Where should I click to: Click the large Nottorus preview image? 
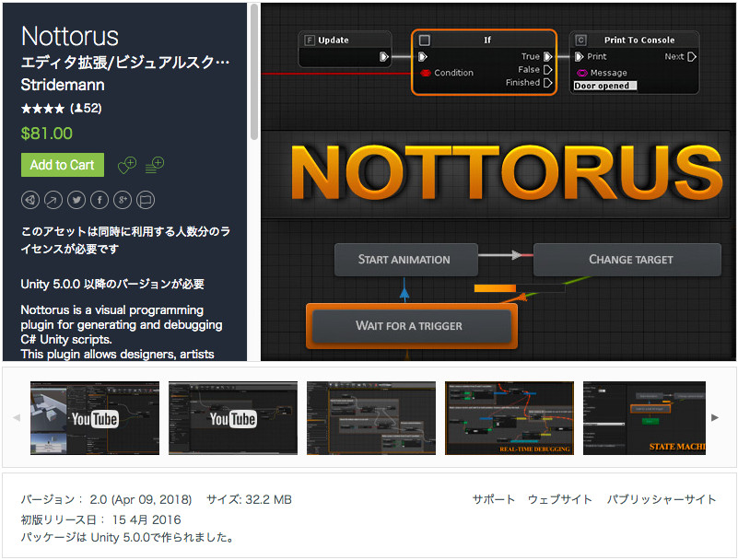(x=498, y=182)
